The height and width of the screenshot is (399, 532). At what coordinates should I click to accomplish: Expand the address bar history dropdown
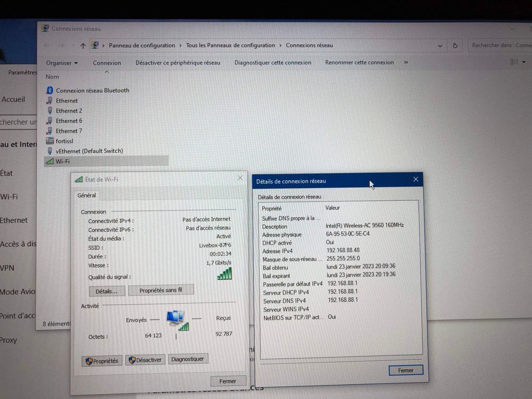pos(440,46)
